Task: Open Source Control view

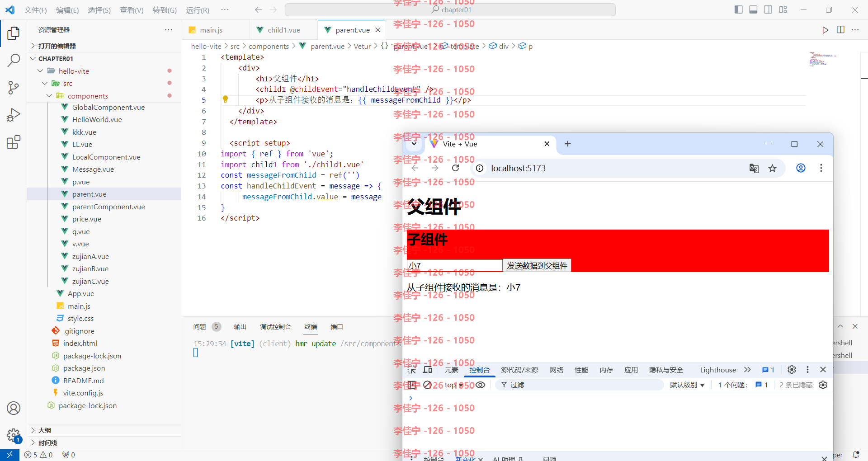Action: [x=14, y=88]
